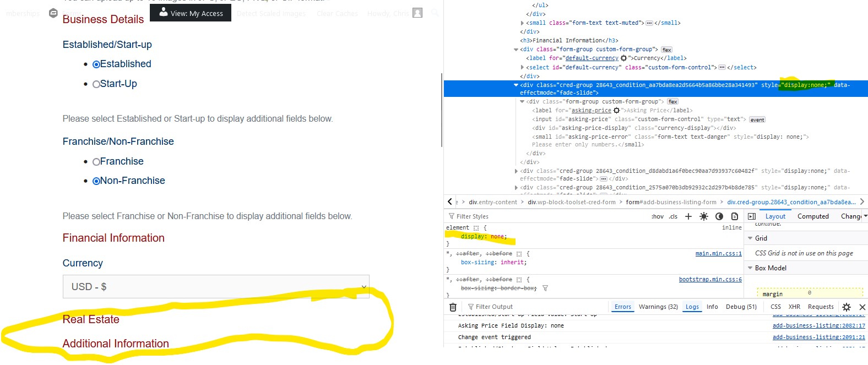Collapse the Box Model section
The image size is (868, 365).
point(750,268)
